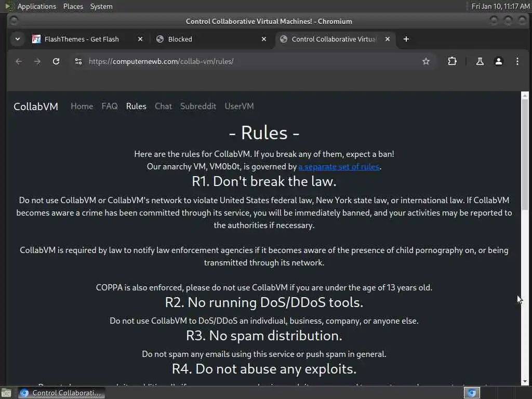Follow the 'a separate set of rules' link
This screenshot has width=532, height=399.
(x=339, y=167)
